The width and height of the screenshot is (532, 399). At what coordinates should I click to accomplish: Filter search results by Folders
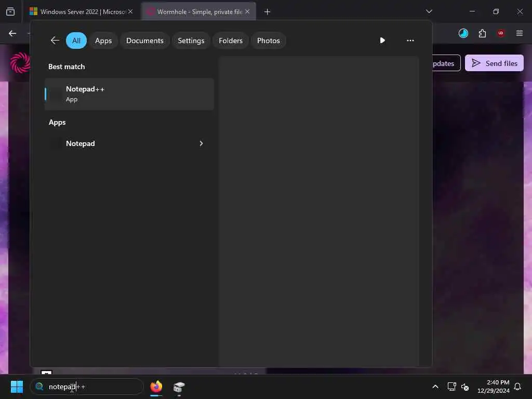point(231,41)
